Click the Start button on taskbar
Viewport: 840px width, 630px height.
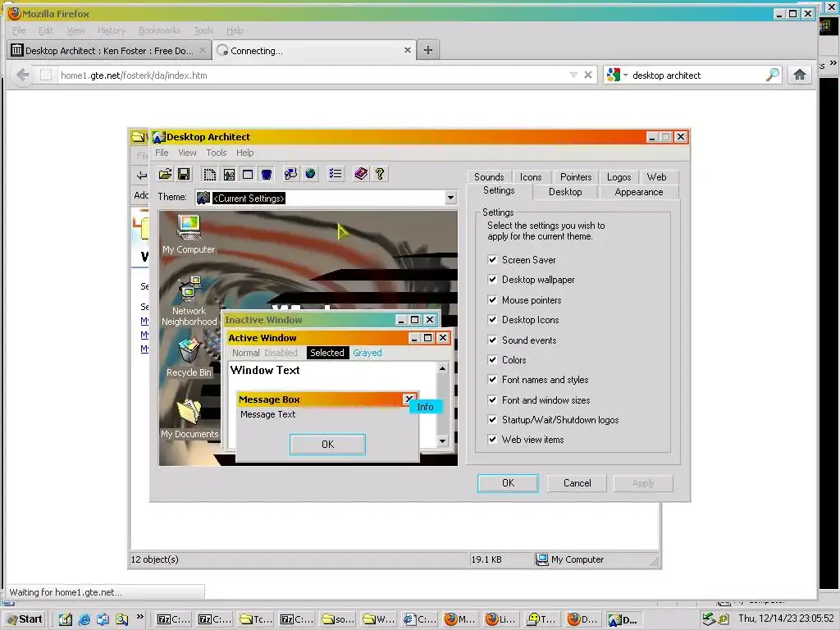click(x=25, y=619)
